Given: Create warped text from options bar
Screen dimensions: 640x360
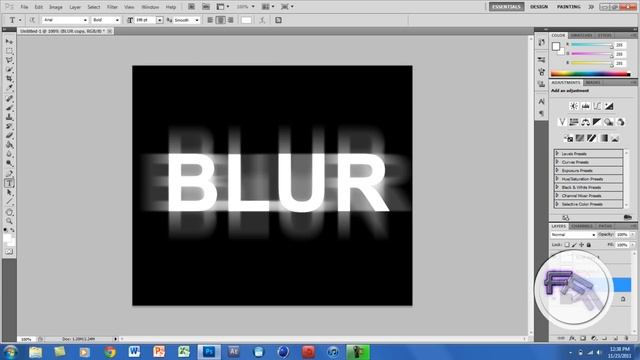Looking at the screenshot, I should (262, 20).
